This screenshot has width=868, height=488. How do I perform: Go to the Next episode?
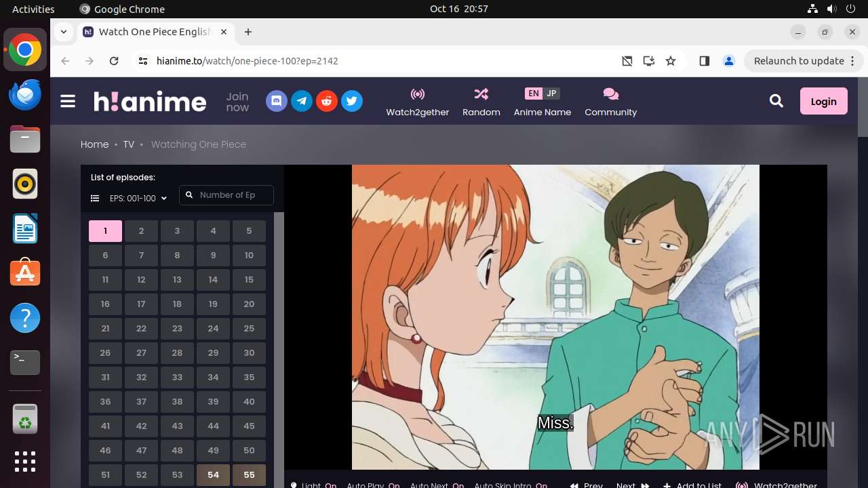pyautogui.click(x=633, y=485)
